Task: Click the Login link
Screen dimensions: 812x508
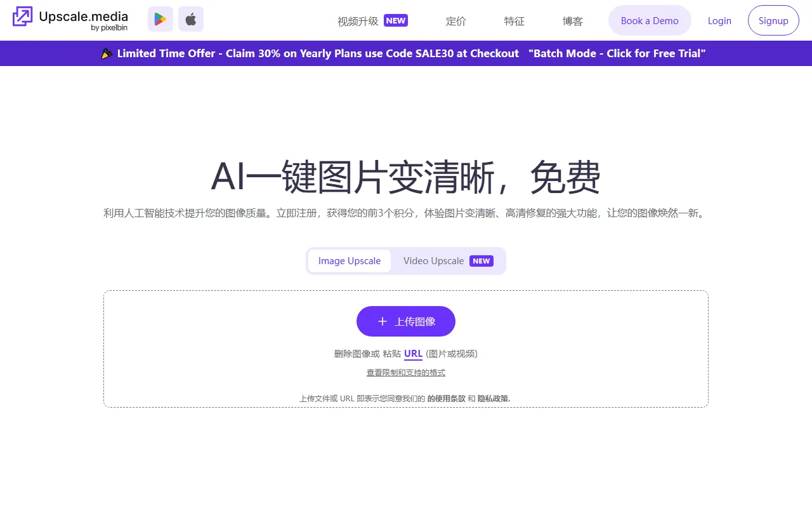Action: coord(719,20)
